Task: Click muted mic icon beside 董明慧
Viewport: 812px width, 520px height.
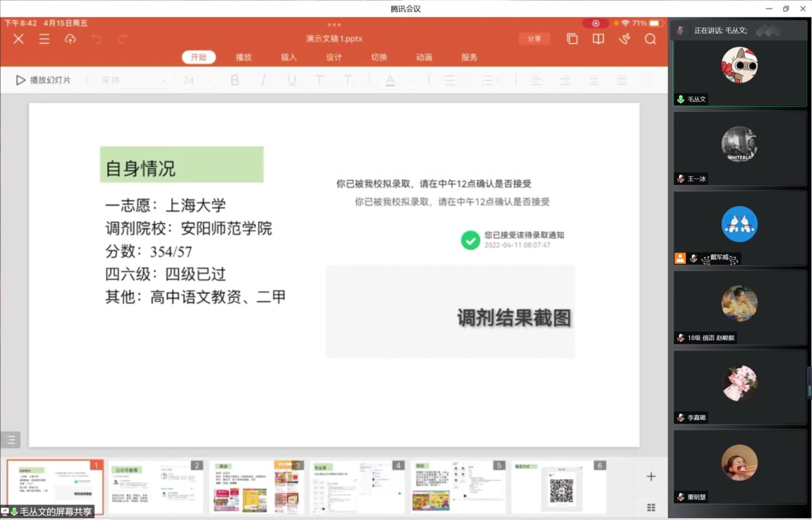Action: coord(681,497)
